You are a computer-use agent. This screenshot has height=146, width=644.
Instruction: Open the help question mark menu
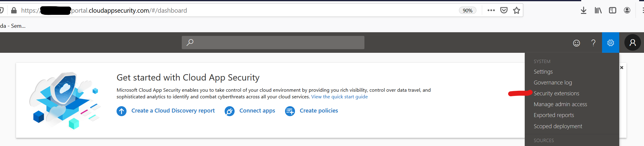click(x=593, y=43)
